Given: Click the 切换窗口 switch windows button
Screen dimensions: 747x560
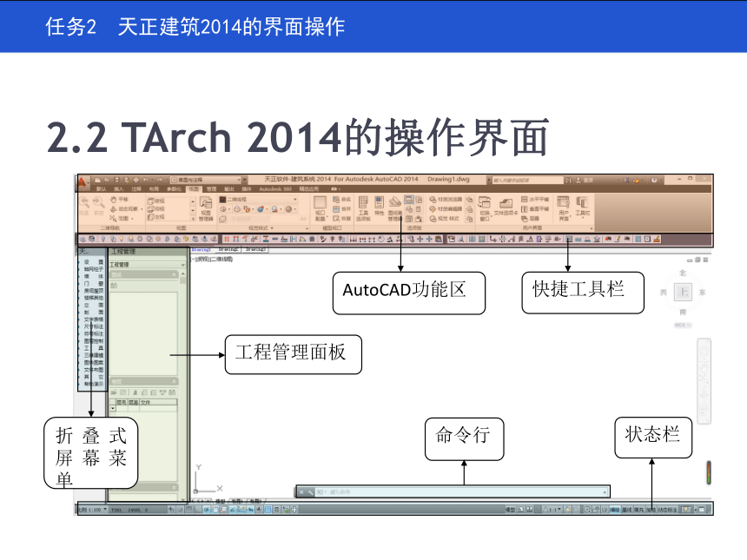Looking at the screenshot, I should tap(485, 208).
